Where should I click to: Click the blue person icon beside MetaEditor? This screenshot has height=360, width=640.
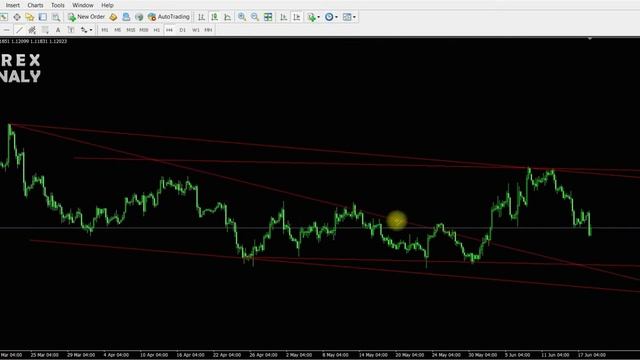(126, 17)
